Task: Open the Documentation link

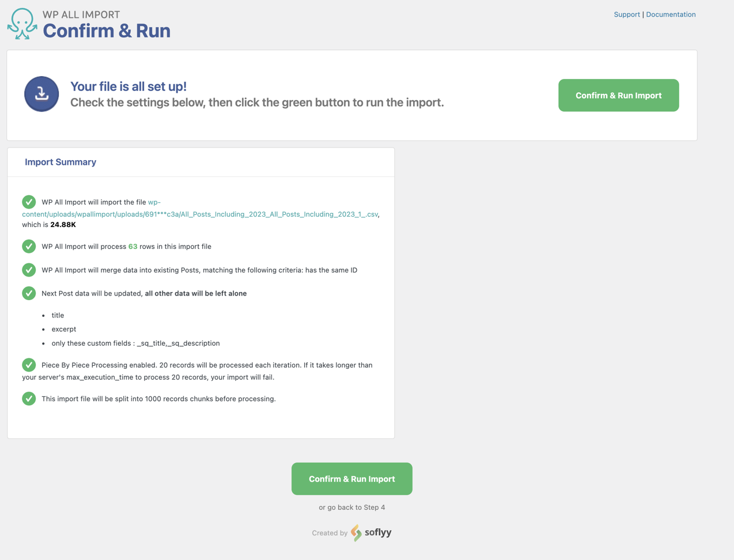Action: pos(671,14)
